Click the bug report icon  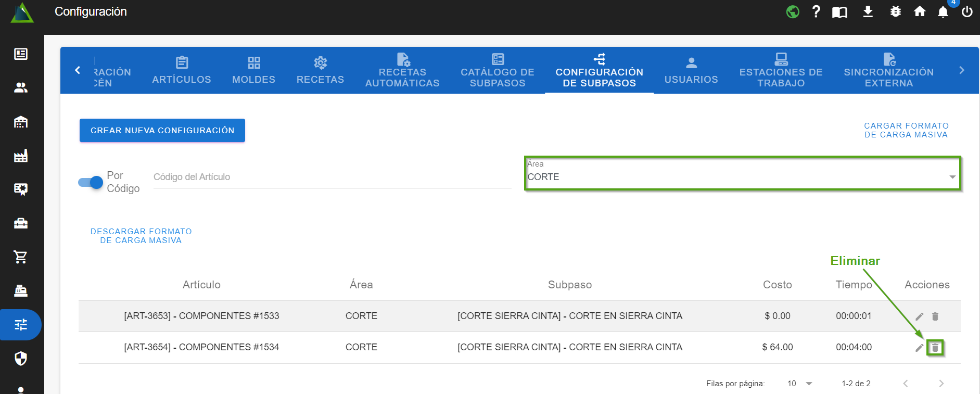coord(895,11)
